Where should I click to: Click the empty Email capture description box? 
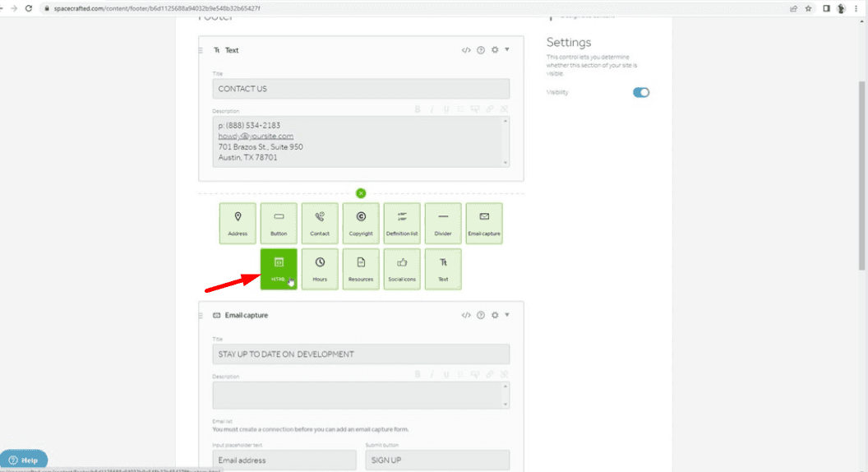[361, 395]
